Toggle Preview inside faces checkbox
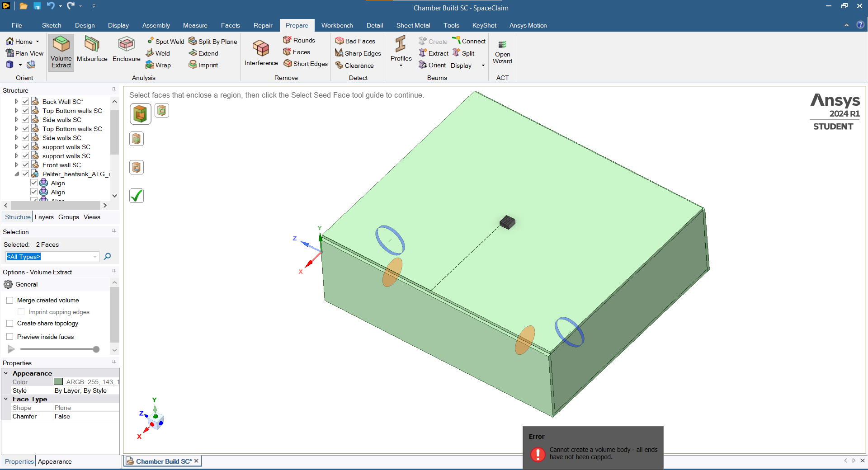 (10, 337)
